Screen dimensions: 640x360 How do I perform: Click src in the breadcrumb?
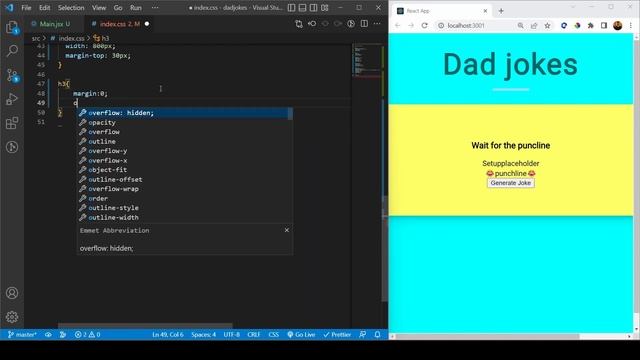(x=36, y=38)
